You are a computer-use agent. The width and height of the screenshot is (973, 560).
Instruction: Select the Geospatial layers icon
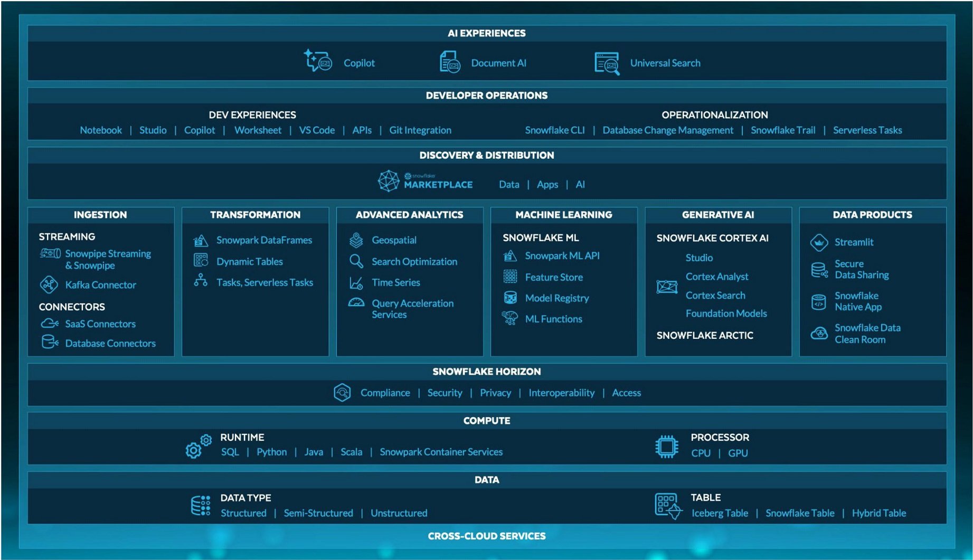(356, 240)
